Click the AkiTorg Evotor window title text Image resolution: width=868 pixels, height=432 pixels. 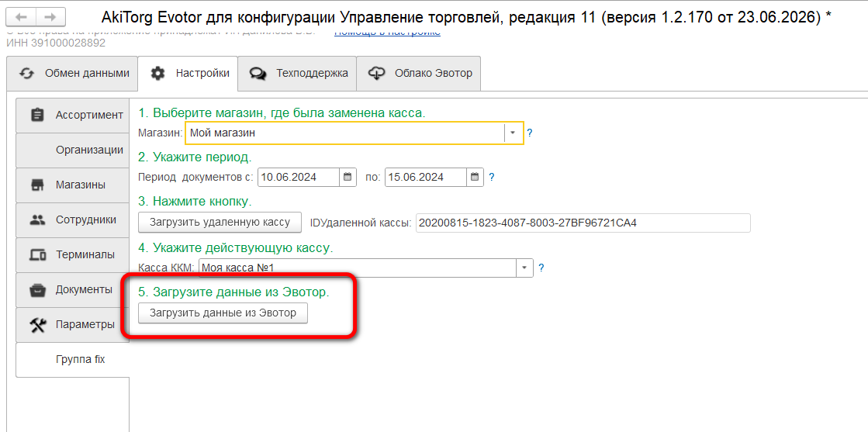(466, 17)
